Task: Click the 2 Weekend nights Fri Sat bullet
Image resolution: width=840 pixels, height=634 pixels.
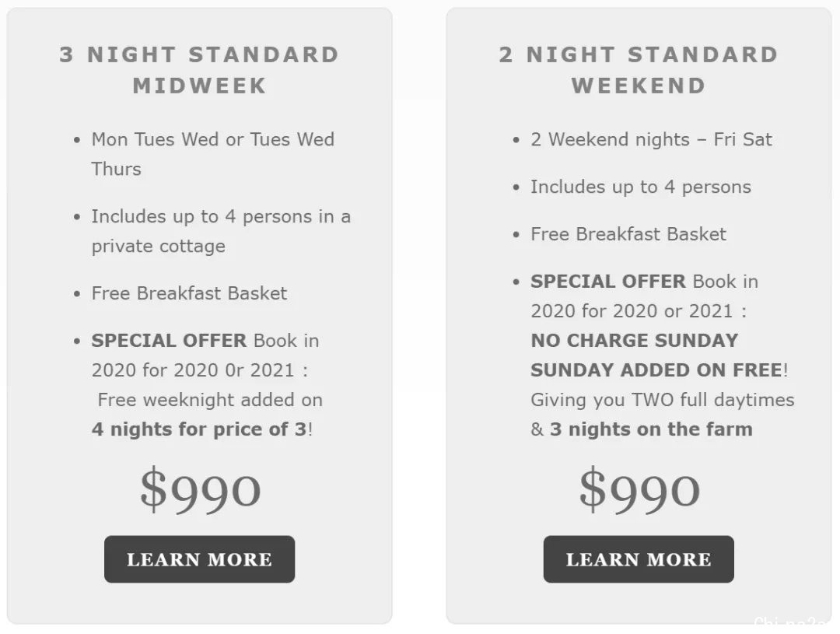Action: [x=652, y=139]
